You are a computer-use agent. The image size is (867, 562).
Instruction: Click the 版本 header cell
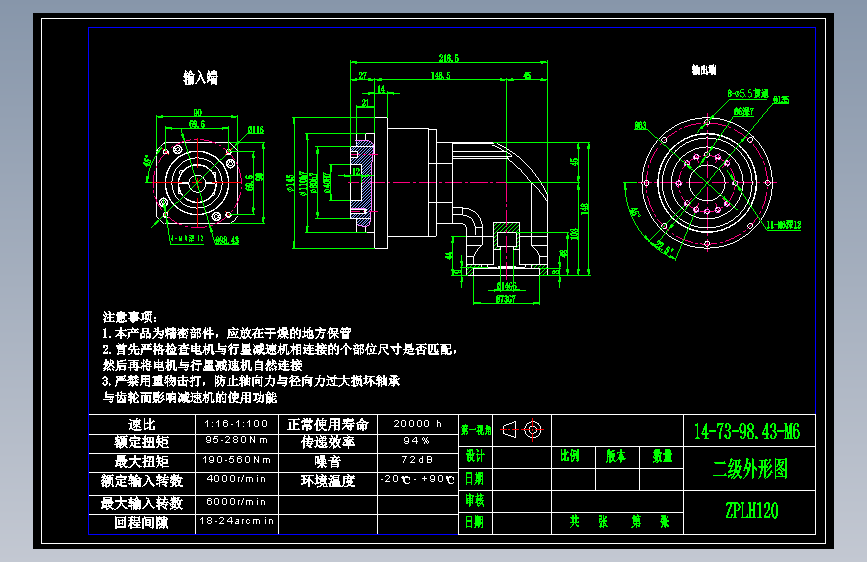coord(615,456)
